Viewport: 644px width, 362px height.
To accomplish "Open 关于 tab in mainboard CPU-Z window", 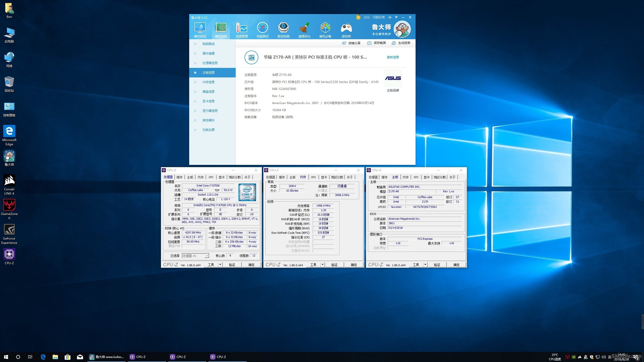I will click(x=452, y=177).
